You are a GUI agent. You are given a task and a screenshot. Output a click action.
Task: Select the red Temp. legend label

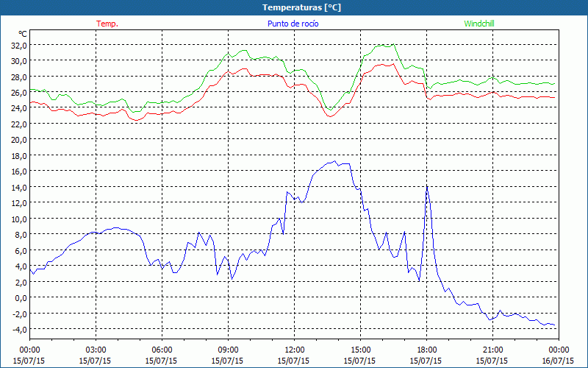[x=107, y=24]
